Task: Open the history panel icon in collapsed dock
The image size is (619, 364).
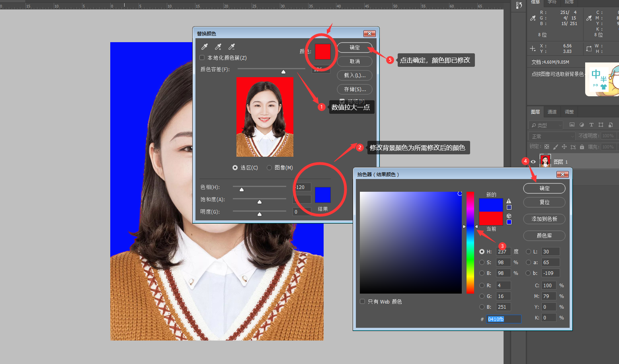Action: pyautogui.click(x=519, y=5)
